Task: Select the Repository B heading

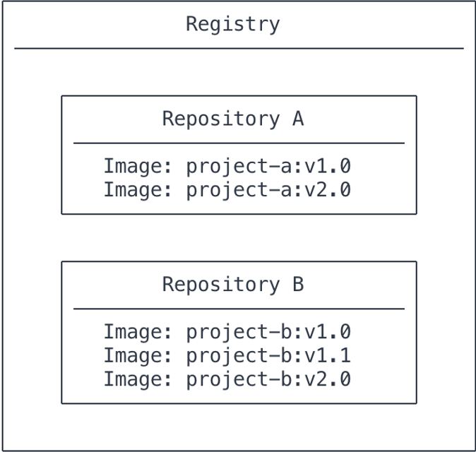Action: pos(233,285)
